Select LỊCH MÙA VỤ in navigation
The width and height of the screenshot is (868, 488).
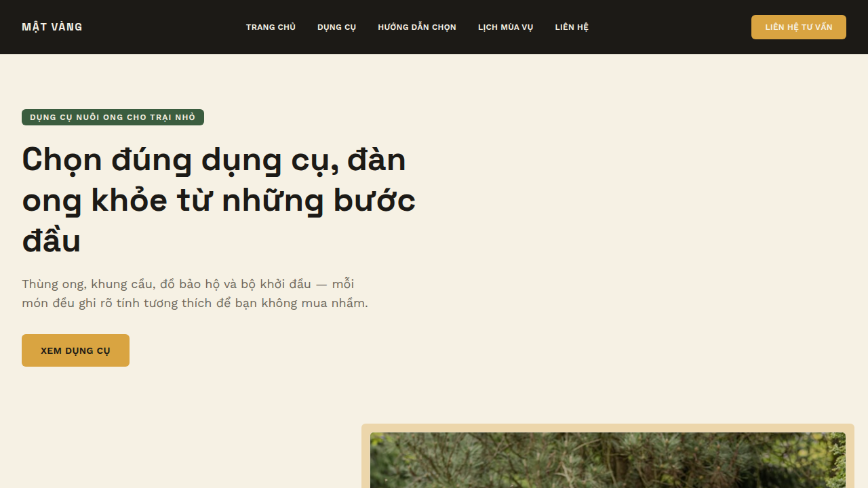(x=506, y=27)
